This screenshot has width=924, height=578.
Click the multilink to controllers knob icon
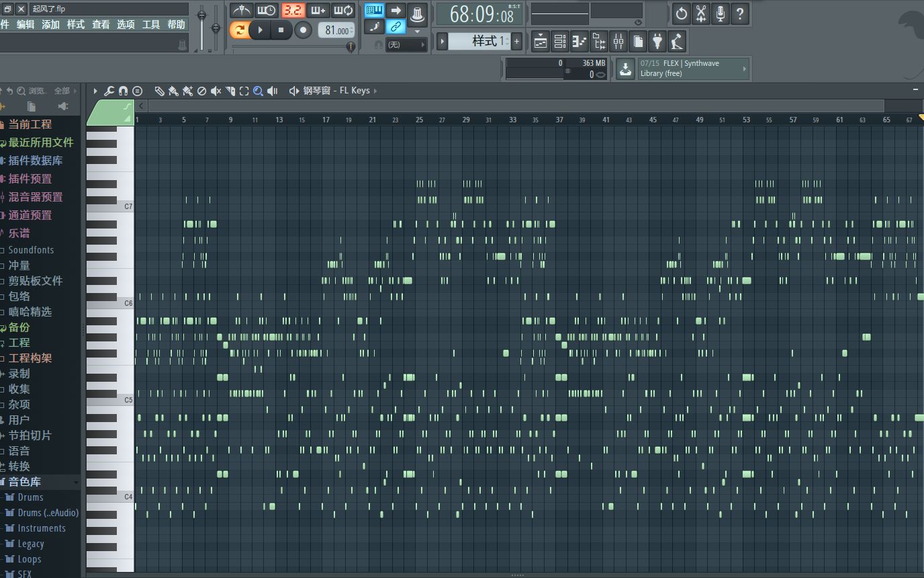point(418,13)
